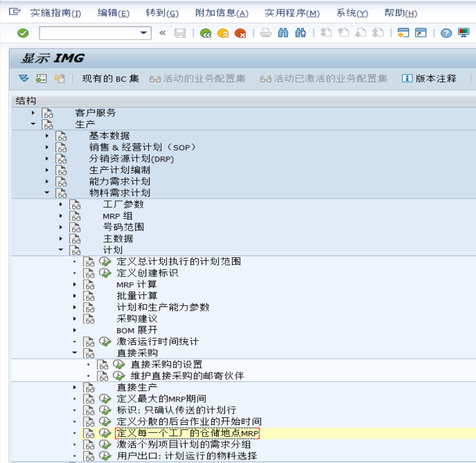The height and width of the screenshot is (463, 476).
Task: Expand the 分销资源计划(DRP) node
Action: coord(47,159)
